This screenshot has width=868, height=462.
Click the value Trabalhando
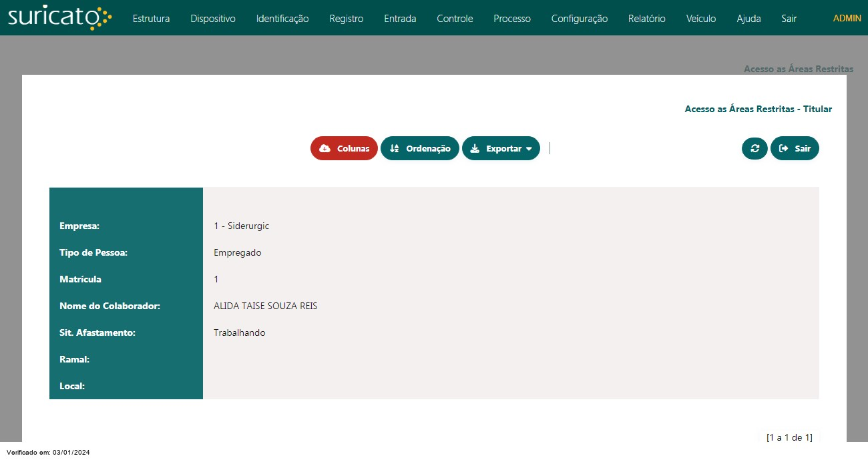(240, 332)
